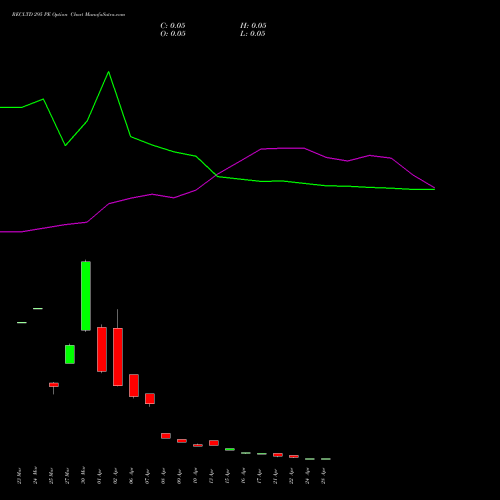Viewport: 500px width, 500px height.
Task: Click the long red candle for 02 Apr
Action: 118,357
